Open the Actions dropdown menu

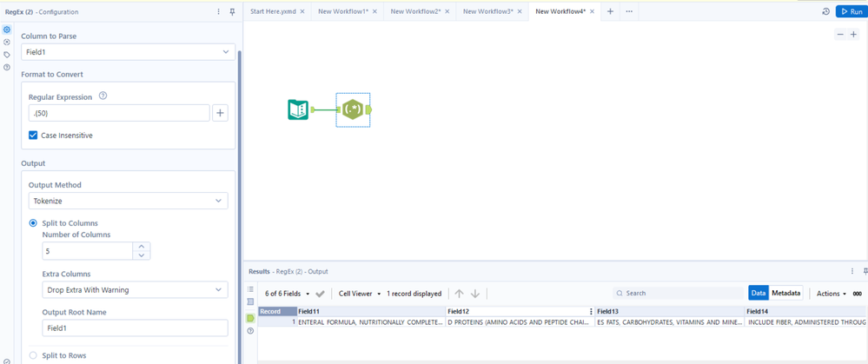click(832, 294)
